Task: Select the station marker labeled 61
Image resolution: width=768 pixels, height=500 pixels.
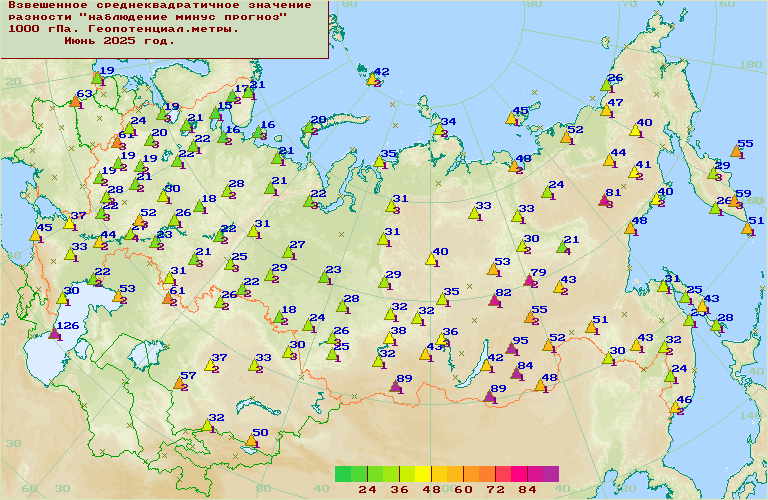Action: [168, 298]
